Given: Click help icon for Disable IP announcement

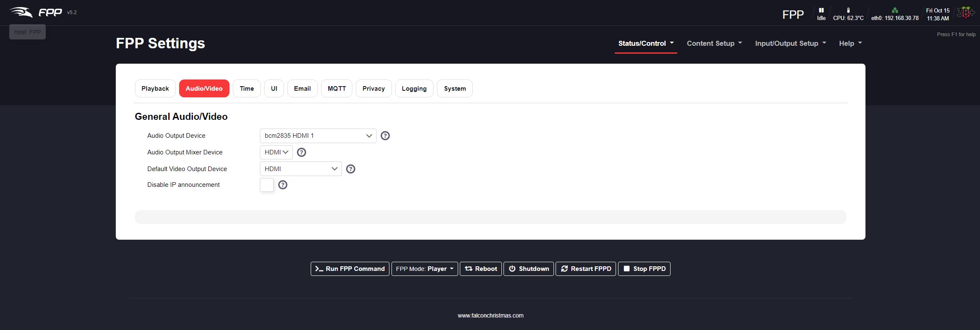Looking at the screenshot, I should [283, 185].
